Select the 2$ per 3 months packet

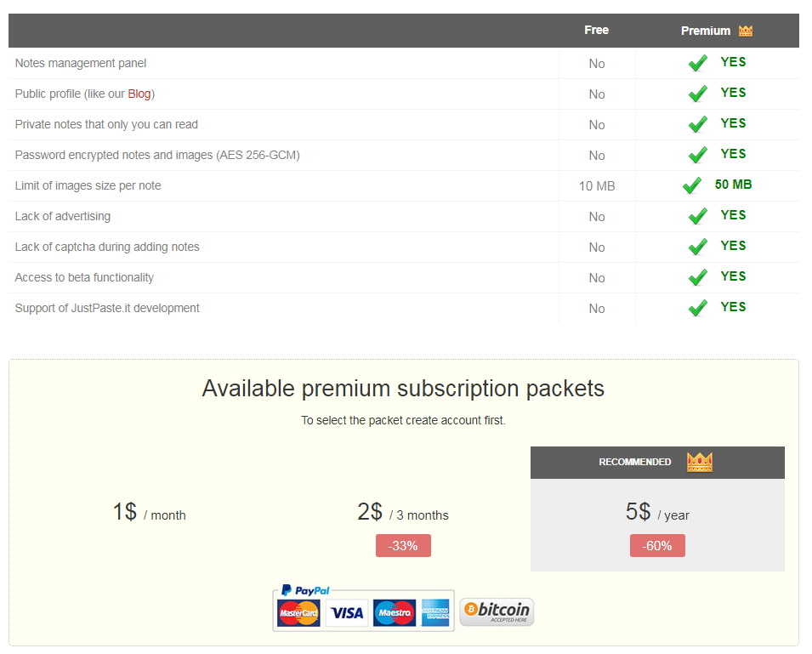[x=403, y=512]
